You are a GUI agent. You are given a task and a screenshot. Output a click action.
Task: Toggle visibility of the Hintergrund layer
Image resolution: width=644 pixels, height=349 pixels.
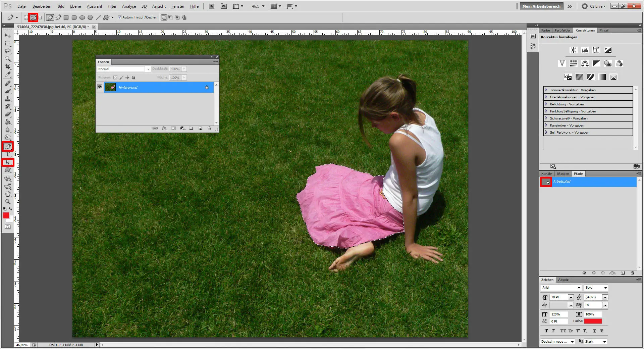coord(100,87)
